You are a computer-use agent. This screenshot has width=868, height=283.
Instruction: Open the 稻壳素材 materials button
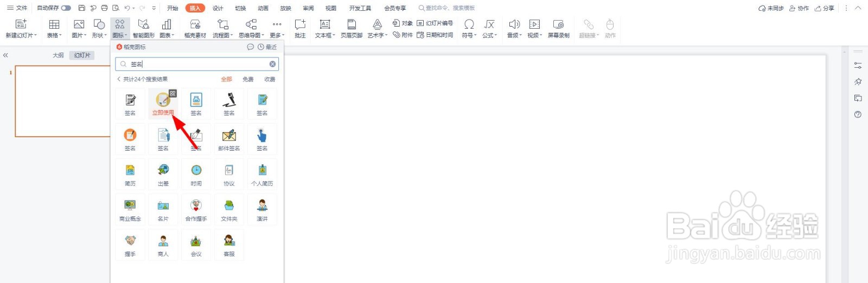[x=195, y=29]
